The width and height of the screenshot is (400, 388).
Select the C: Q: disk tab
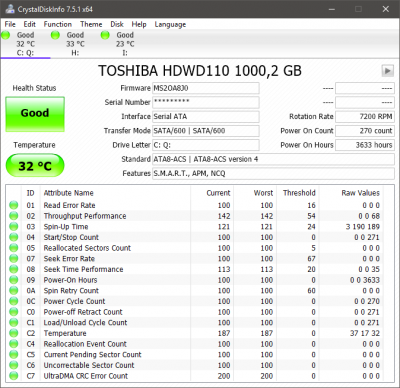pyautogui.click(x=25, y=44)
